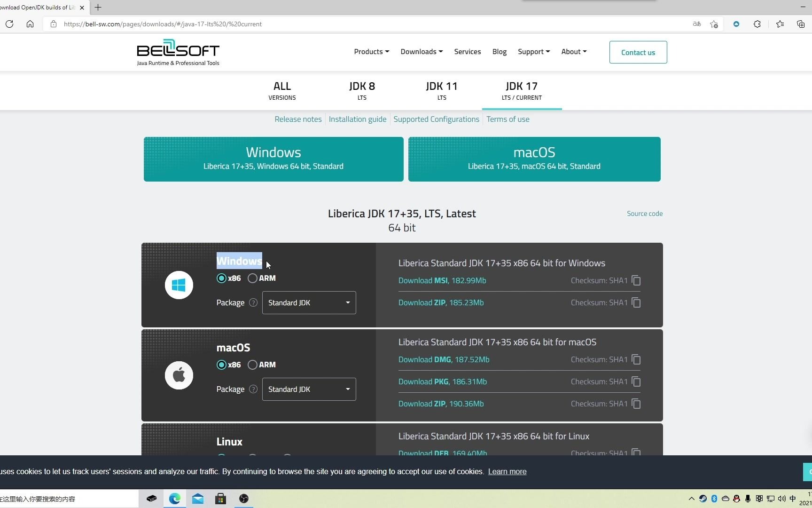Open Terms of use link
Screen dimensions: 812x508
tap(508, 119)
